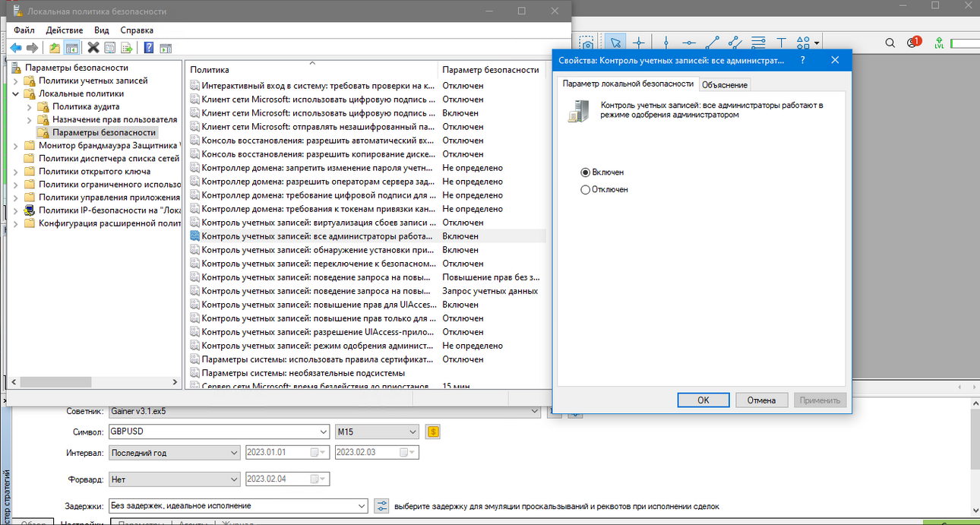
Task: Select Параметры безопасности folder in tree
Action: (x=103, y=132)
